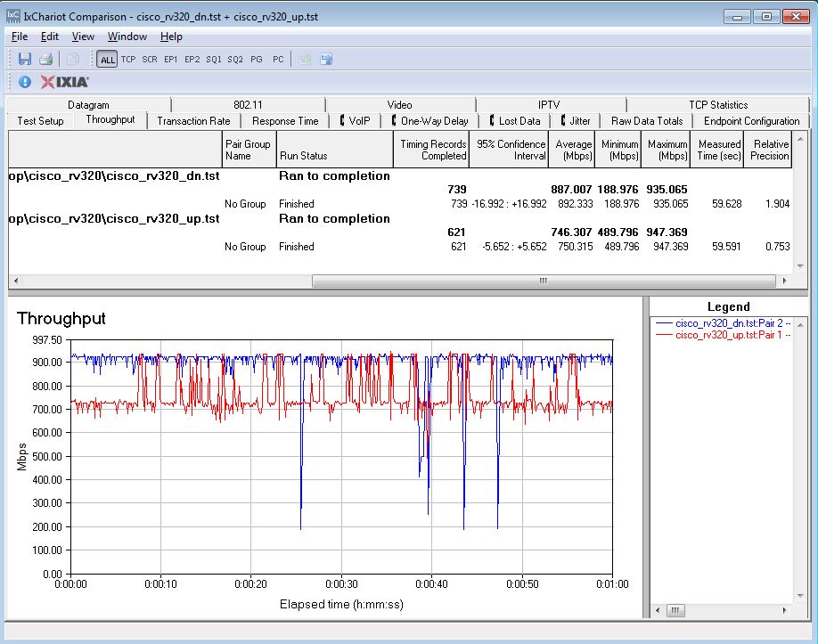Click the grayed-out icon next to PC
The height and width of the screenshot is (644, 818).
click(305, 59)
